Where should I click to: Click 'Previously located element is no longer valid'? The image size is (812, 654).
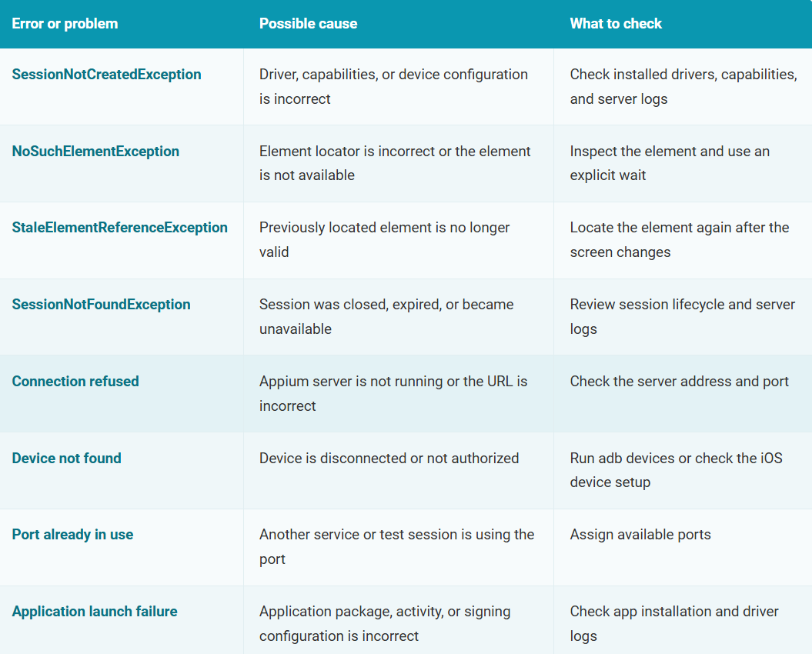coord(384,240)
